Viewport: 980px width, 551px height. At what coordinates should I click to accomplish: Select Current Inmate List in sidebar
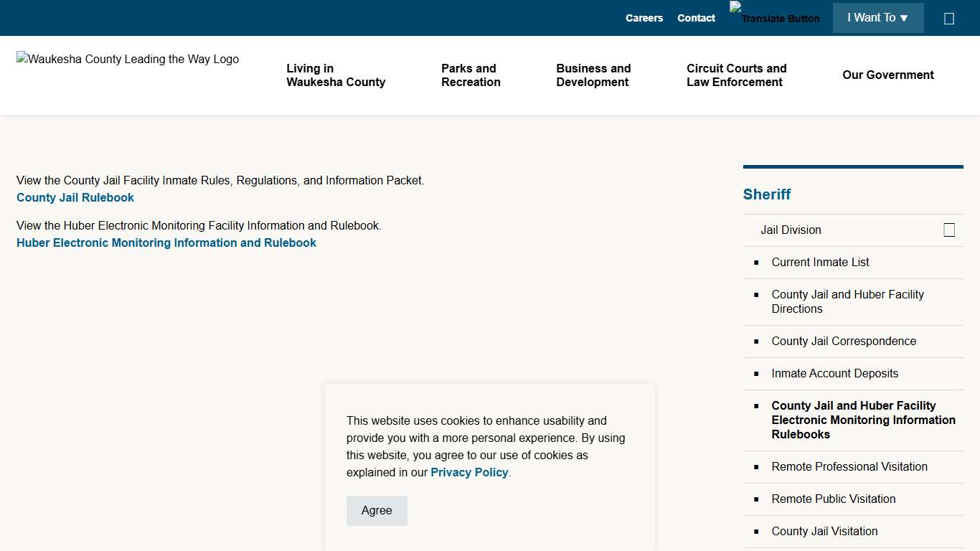[820, 262]
